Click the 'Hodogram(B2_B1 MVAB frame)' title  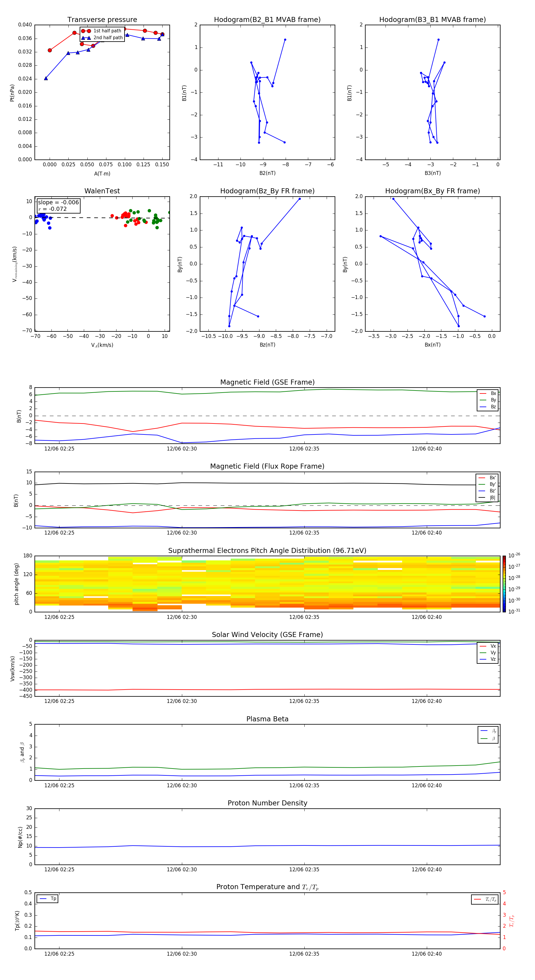pyautogui.click(x=267, y=20)
